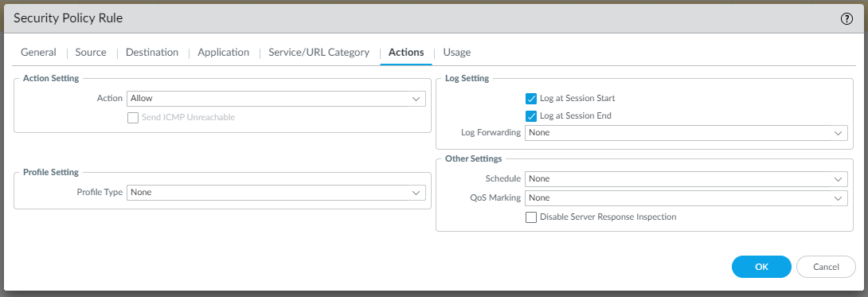Open the Service/URL Category tab
This screenshot has height=297, width=868.
tap(319, 53)
